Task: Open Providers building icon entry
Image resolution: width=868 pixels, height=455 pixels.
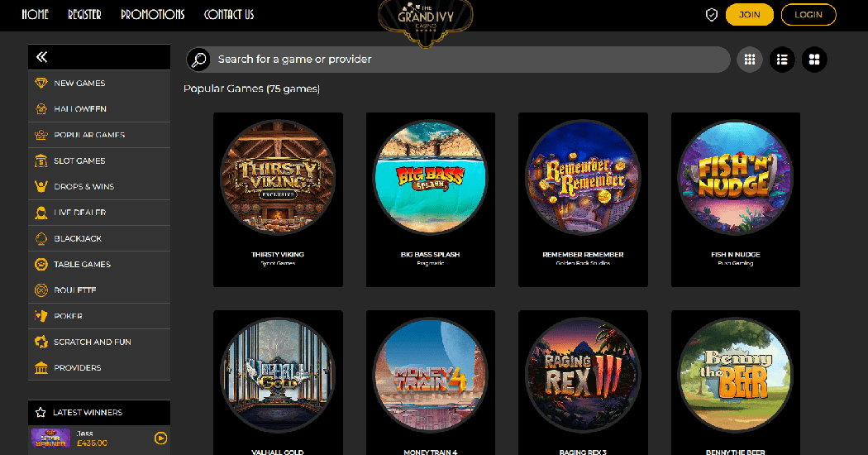Action: tap(41, 368)
